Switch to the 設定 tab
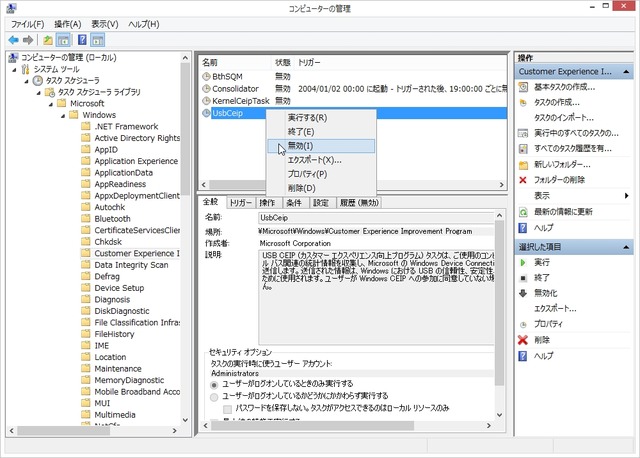 coord(321,202)
